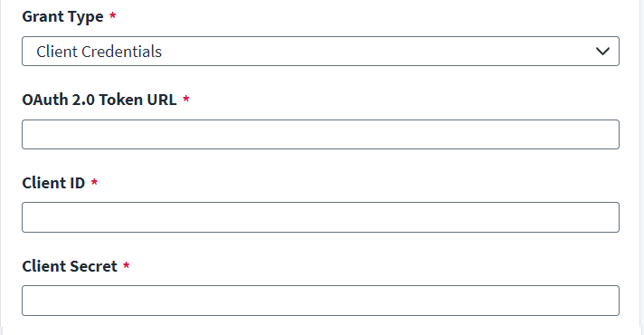Click the word "OAuth" in the label
Screen dimensions: 644x335
[x=44, y=100]
